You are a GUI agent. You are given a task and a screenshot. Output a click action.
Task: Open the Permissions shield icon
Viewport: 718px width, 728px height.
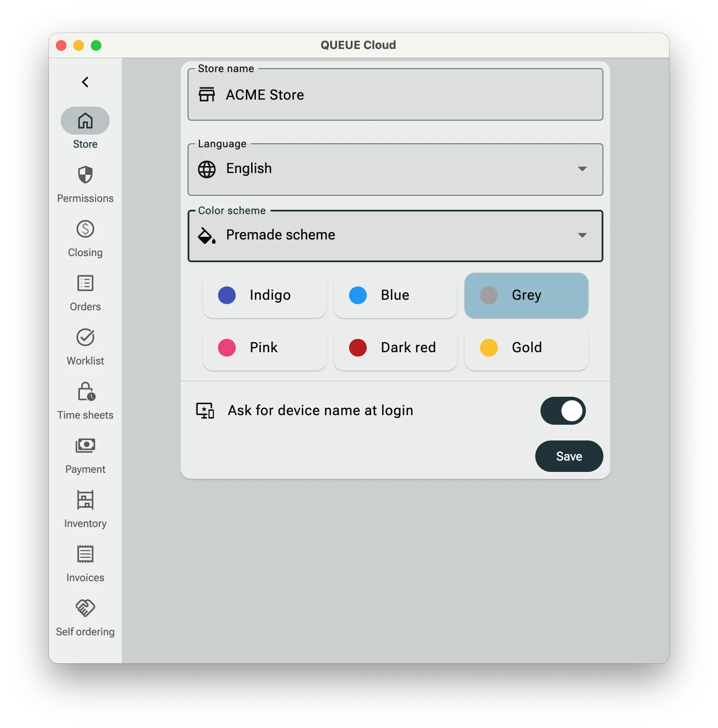(x=85, y=175)
